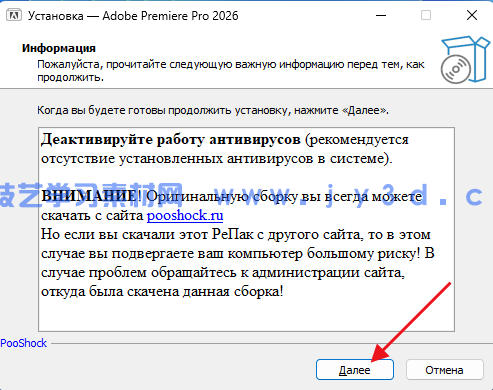Click the "Информация" heading
493x390 pixels.
[59, 48]
